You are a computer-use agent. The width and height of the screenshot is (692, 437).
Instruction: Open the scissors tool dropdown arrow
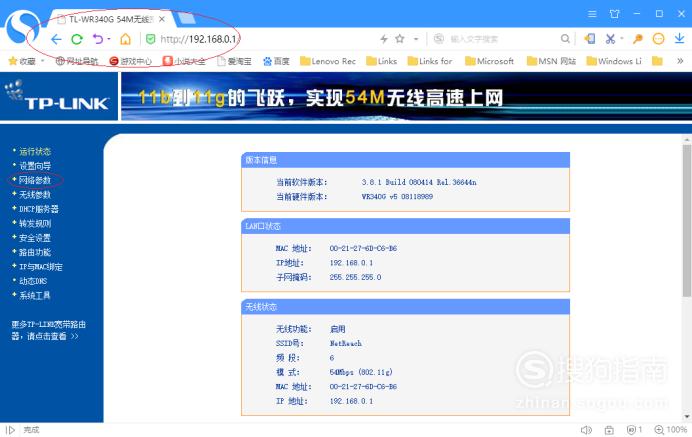pyautogui.click(x=621, y=38)
